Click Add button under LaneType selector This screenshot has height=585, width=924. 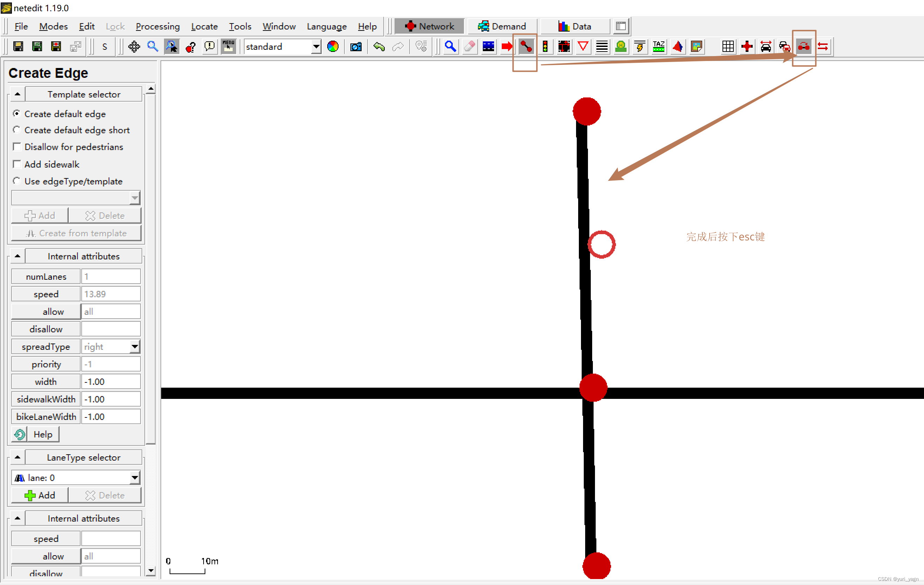[x=40, y=495]
